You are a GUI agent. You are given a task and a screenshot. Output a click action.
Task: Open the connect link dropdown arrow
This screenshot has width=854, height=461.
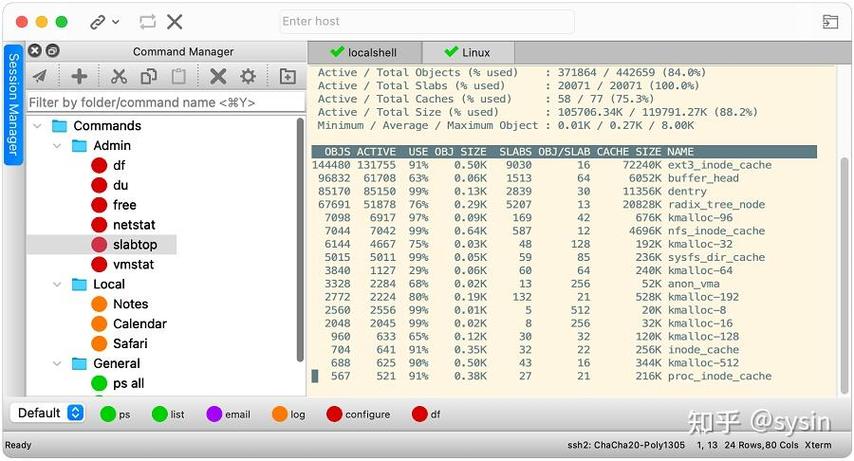pos(115,22)
